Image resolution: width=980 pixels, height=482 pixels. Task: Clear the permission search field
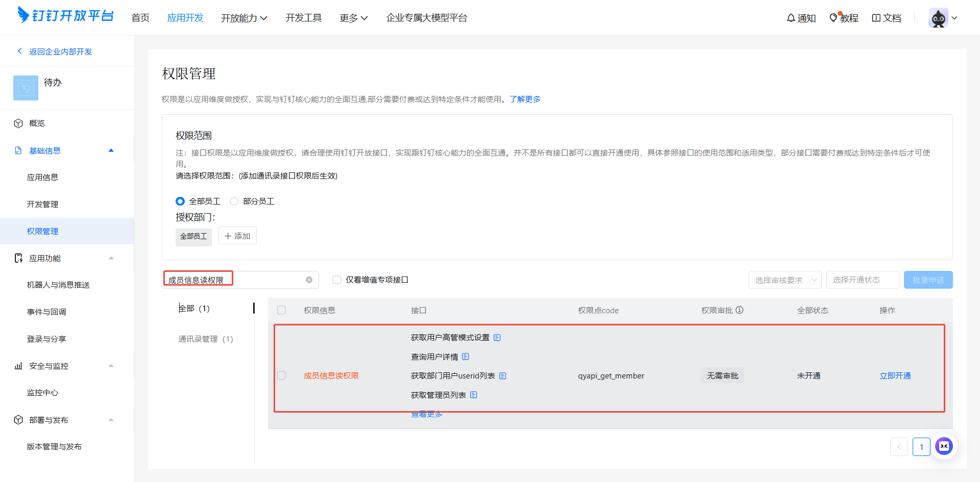tap(309, 280)
